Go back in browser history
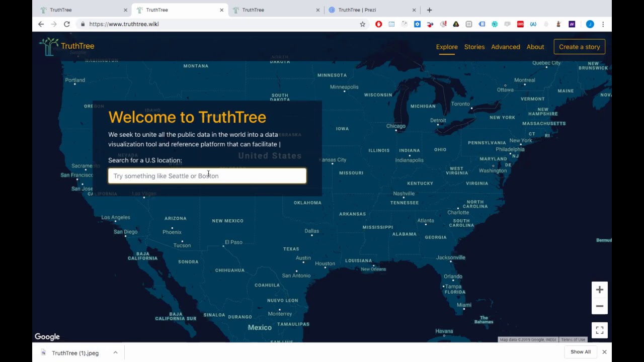The width and height of the screenshot is (644, 362). (41, 24)
